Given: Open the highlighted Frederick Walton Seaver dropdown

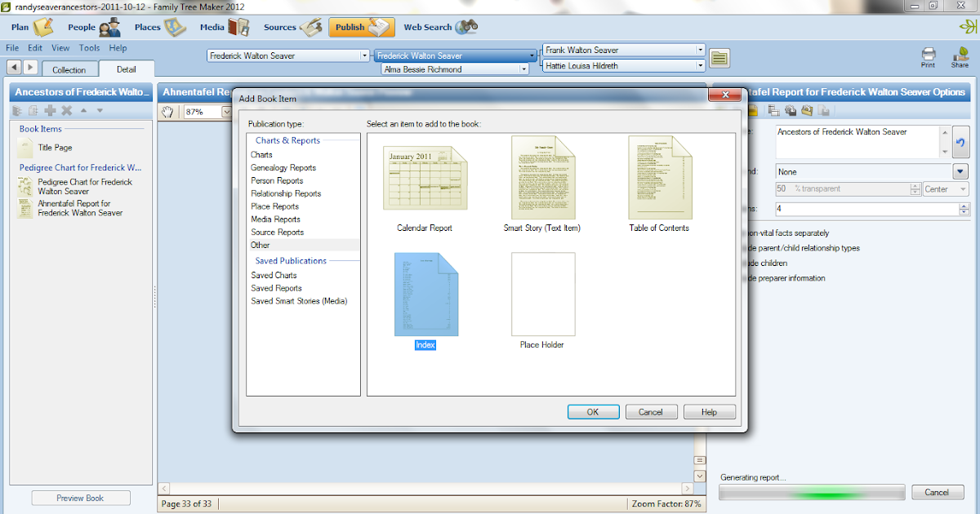Looking at the screenshot, I should (532, 55).
